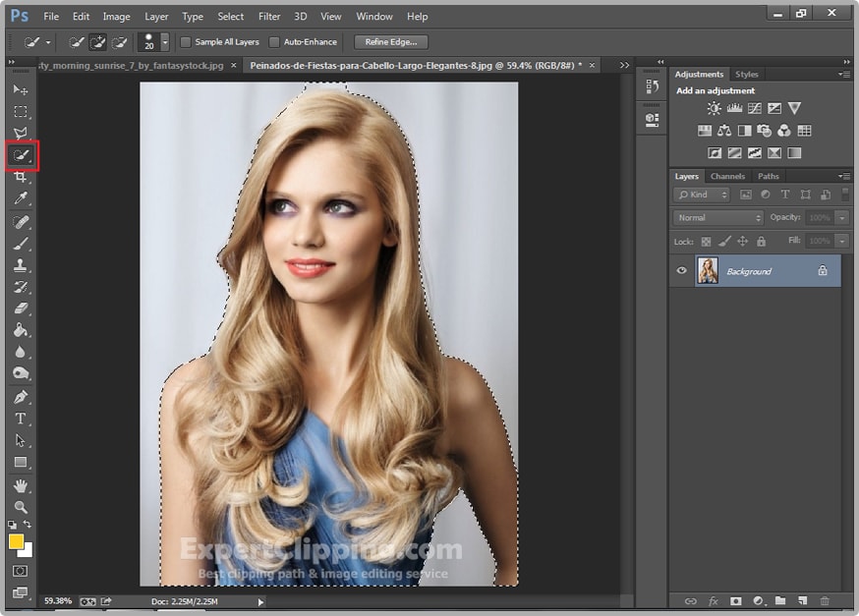Image resolution: width=859 pixels, height=616 pixels.
Task: Select the Crop tool
Action: (21, 177)
